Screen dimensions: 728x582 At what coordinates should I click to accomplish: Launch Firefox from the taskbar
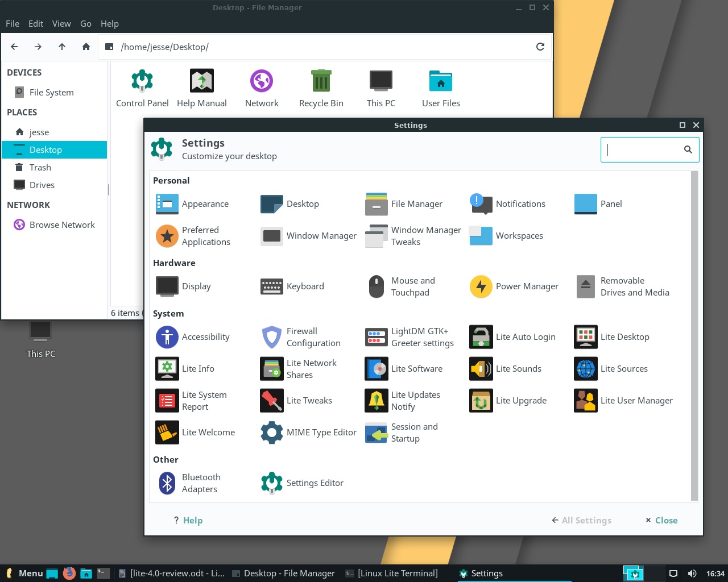coord(69,573)
